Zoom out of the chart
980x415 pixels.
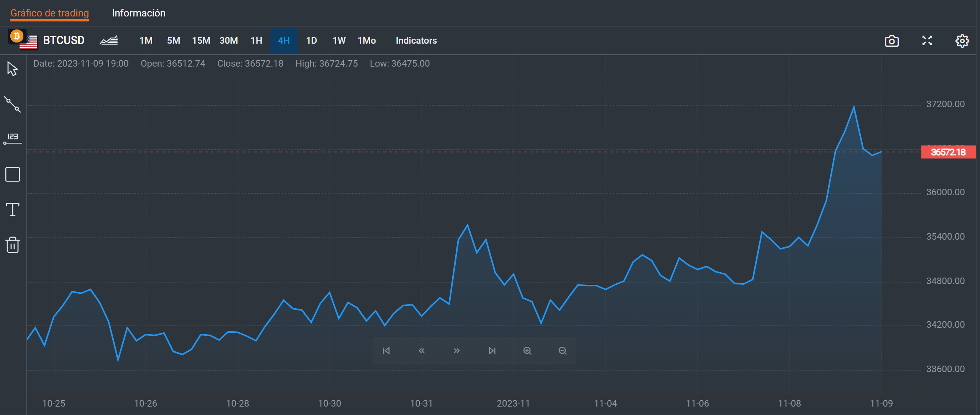point(563,351)
